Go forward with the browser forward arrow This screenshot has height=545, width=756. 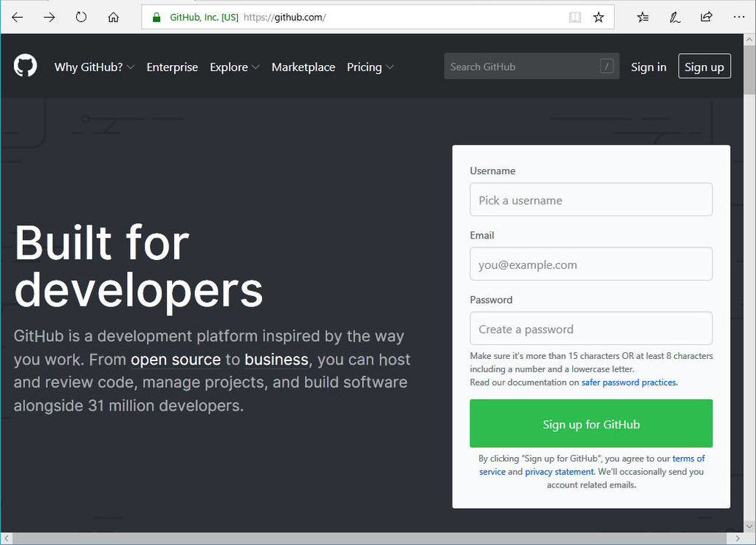(x=49, y=18)
